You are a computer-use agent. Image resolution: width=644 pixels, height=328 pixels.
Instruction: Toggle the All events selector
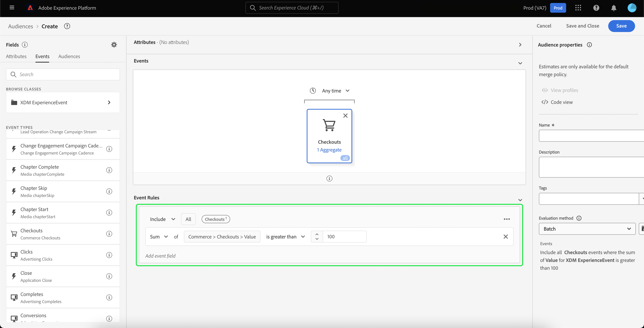[x=188, y=219]
